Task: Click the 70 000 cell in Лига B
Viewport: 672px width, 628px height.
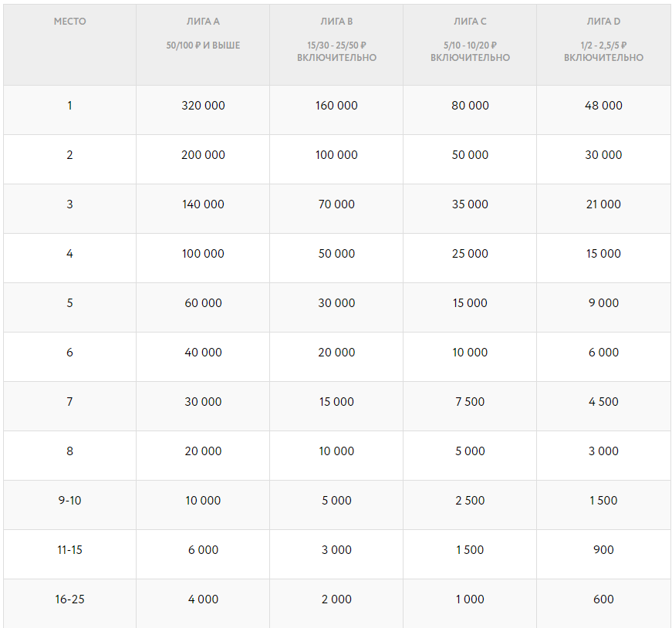Action: 336,204
